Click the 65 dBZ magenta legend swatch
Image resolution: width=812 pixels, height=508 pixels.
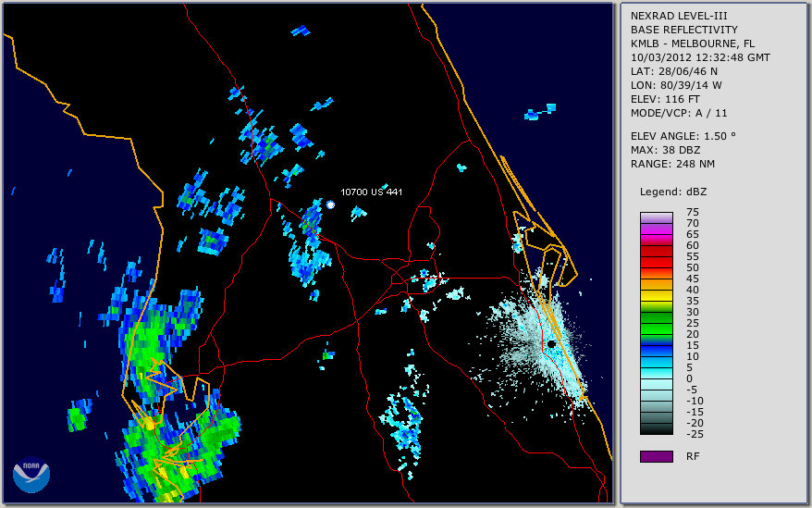coord(657,240)
